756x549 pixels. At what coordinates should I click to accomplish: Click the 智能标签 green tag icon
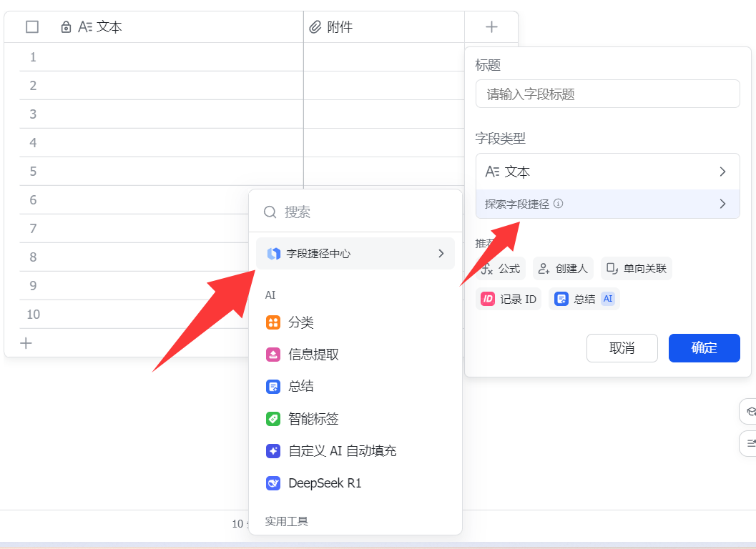(273, 419)
